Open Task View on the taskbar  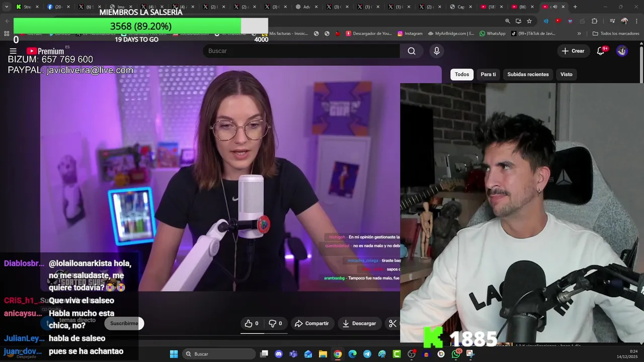[x=264, y=354]
